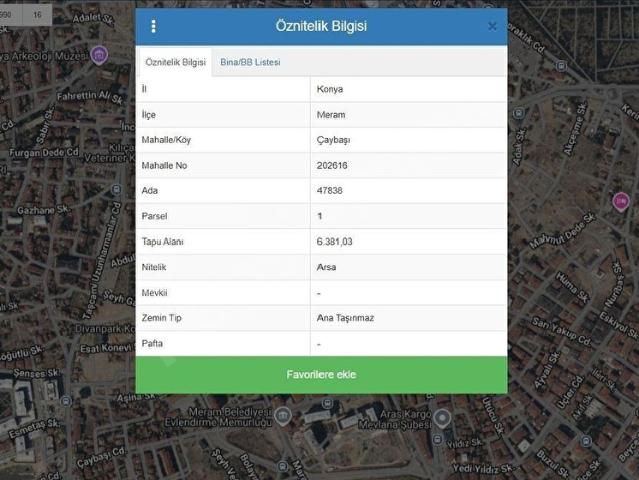Image resolution: width=639 pixels, height=480 pixels.
Task: Click the Pafta row label
Action: pos(152,343)
